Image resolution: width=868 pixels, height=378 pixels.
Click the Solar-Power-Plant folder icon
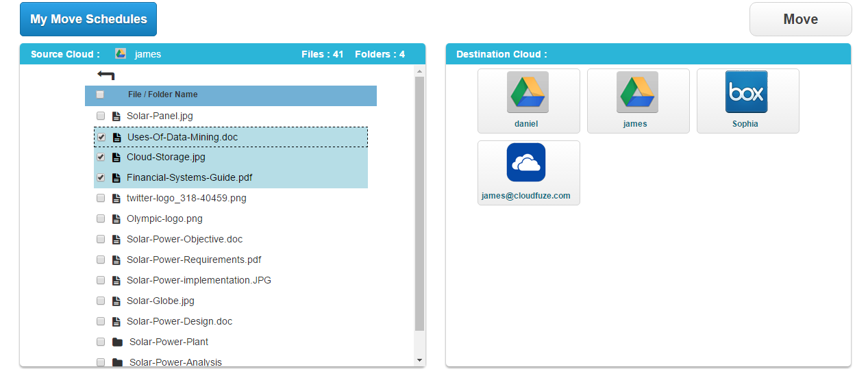coord(117,342)
